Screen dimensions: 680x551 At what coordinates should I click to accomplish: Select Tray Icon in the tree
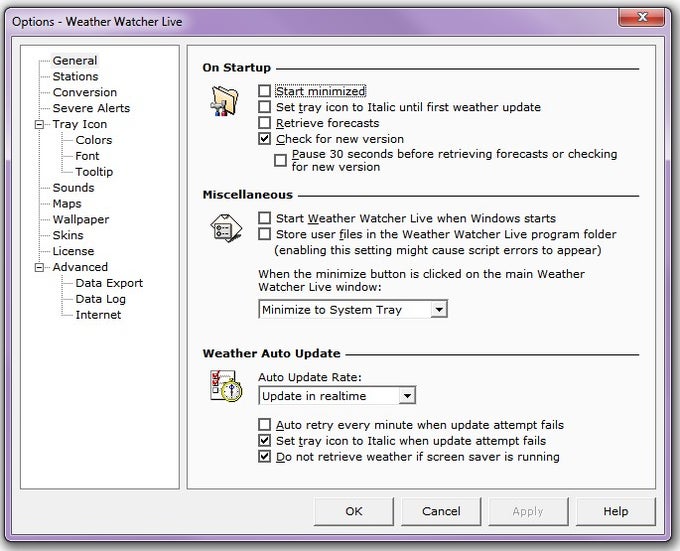click(80, 124)
